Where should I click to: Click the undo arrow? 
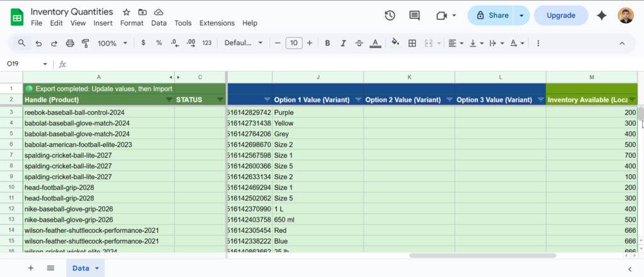(x=39, y=43)
